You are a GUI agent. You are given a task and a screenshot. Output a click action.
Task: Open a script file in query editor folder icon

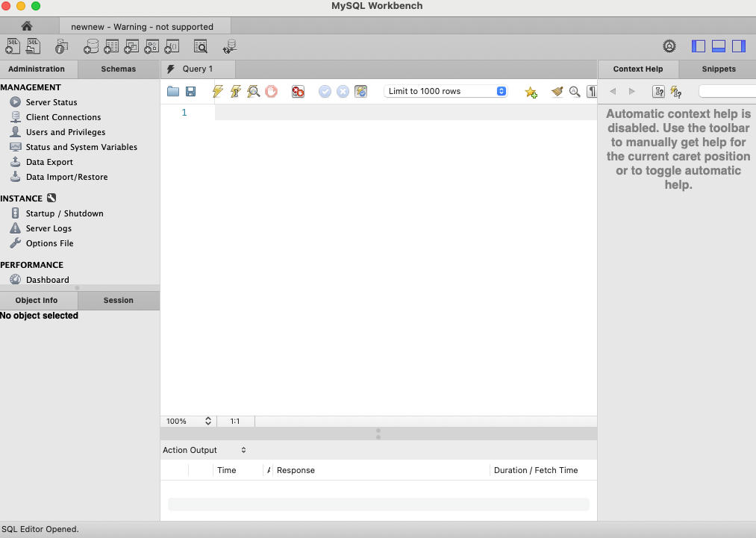173,91
